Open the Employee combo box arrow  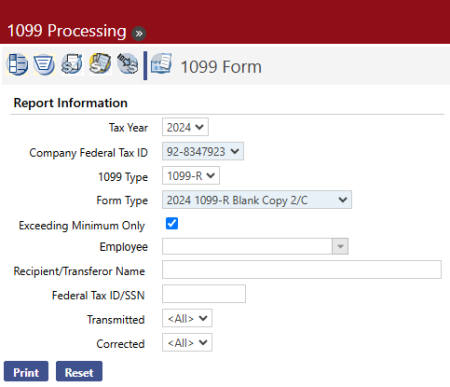pos(340,246)
